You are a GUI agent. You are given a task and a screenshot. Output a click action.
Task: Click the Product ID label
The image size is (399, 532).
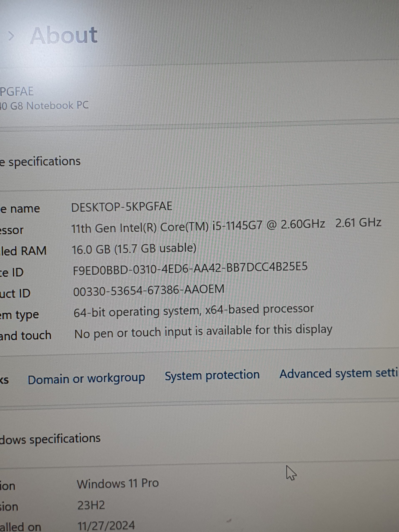(15, 294)
